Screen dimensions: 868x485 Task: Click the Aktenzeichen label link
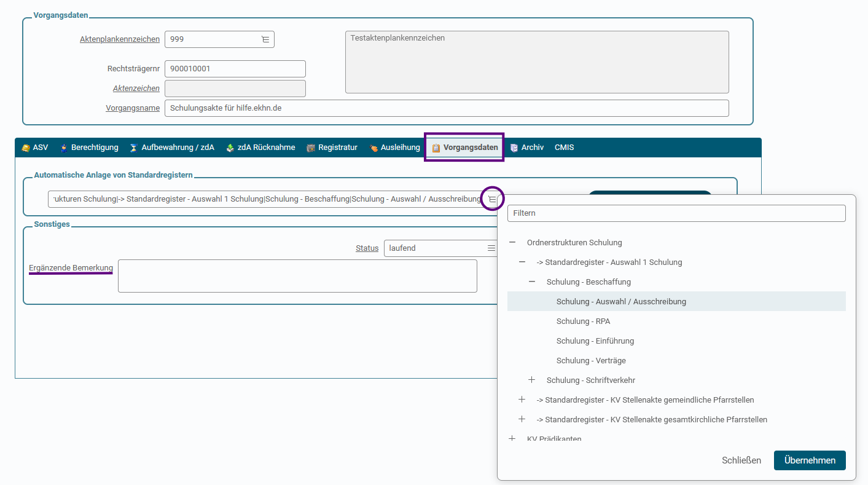(x=136, y=89)
